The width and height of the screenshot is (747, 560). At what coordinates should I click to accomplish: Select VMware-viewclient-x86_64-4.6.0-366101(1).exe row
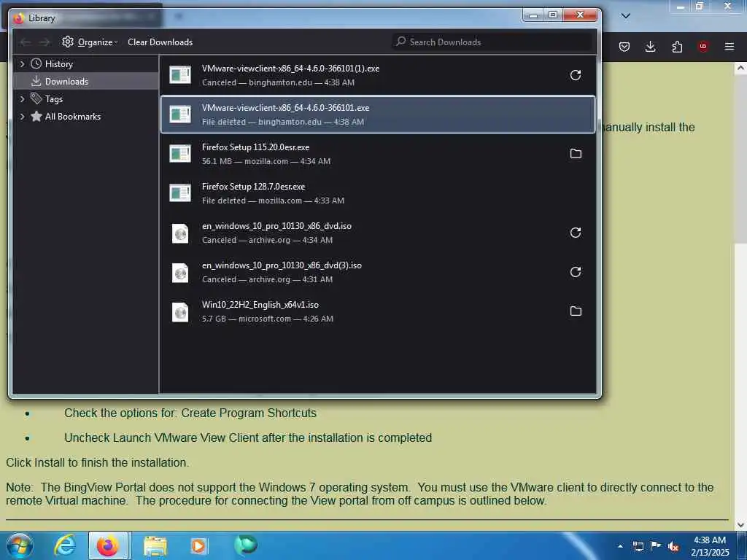click(377, 75)
